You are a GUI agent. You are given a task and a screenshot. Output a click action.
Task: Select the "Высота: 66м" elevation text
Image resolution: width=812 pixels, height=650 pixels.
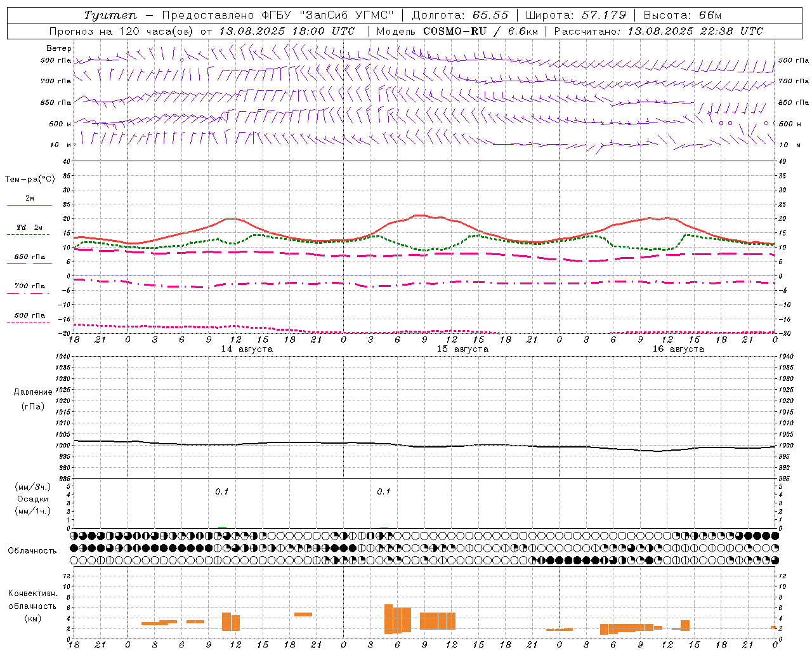(x=683, y=15)
